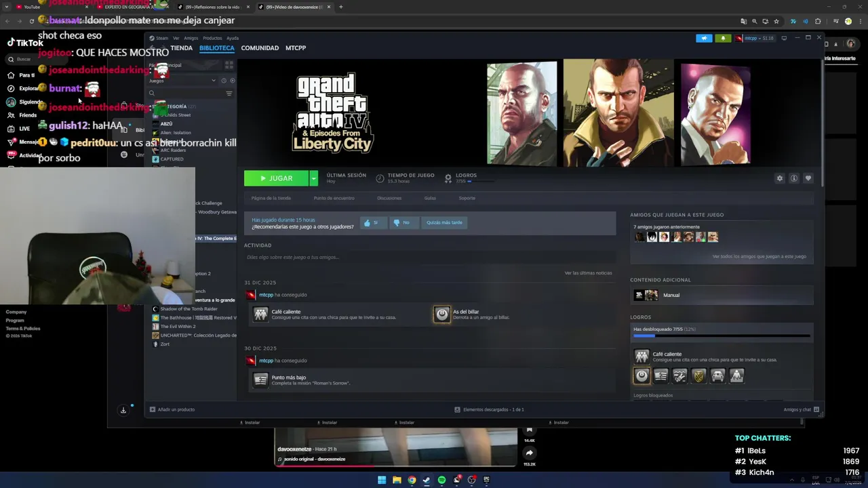This screenshot has height=488, width=868.
Task: Open game settings gear icon
Action: tap(779, 178)
